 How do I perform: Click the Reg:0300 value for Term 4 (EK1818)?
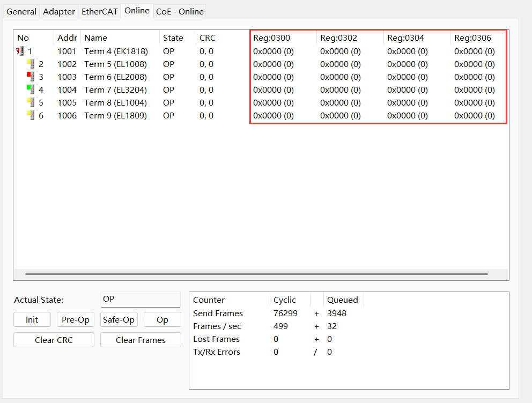[274, 51]
